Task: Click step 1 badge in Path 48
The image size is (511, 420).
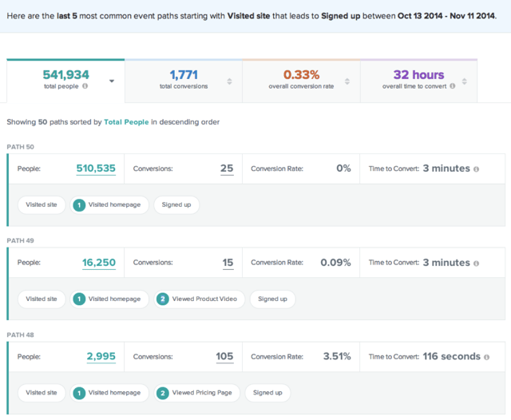Action: (79, 393)
